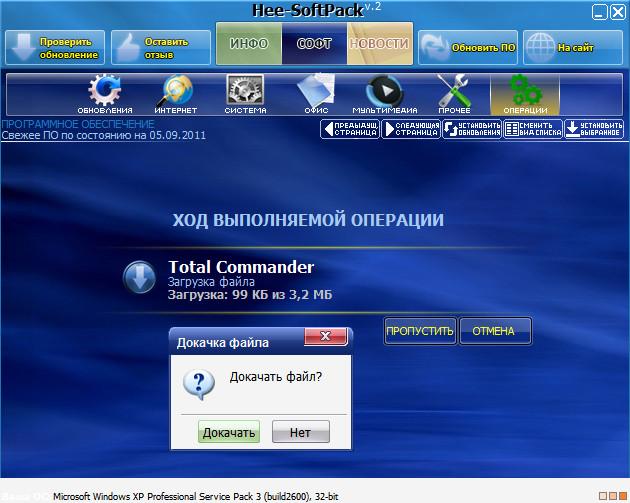Switch to the СОФТ tab
The width and height of the screenshot is (630, 503).
(314, 45)
